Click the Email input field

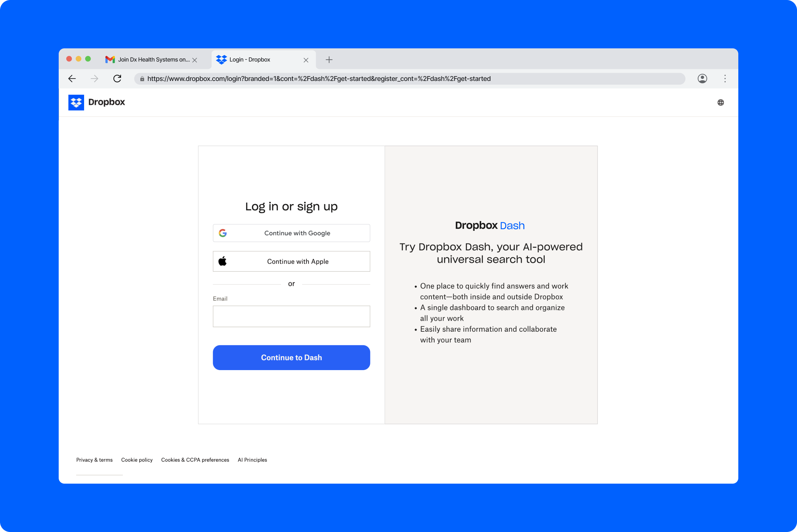(x=291, y=316)
